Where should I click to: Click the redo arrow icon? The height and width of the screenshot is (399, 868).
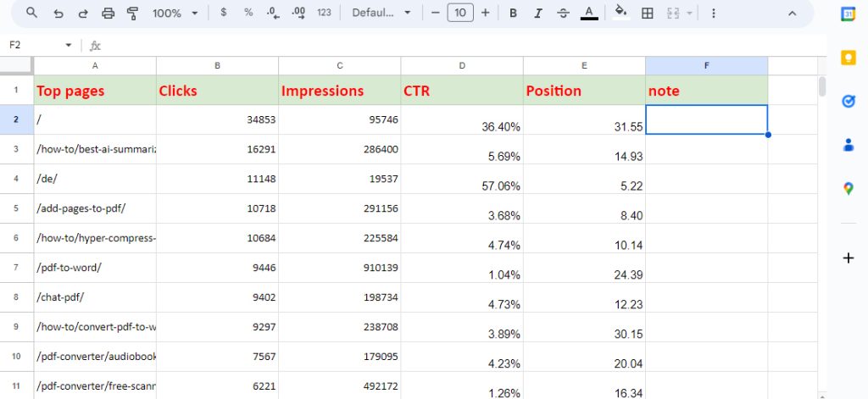pos(83,14)
